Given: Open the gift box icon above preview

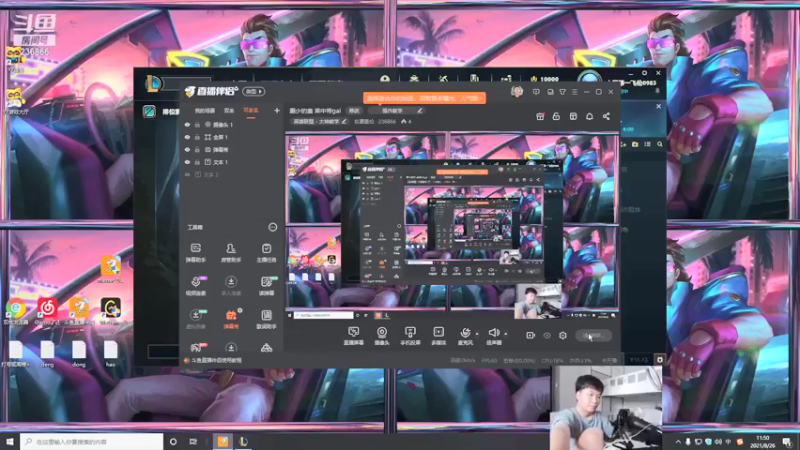Looking at the screenshot, I should 540,116.
